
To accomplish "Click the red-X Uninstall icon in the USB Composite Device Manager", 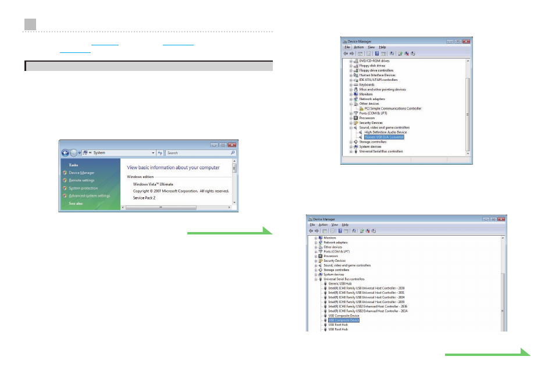I will tap(368, 231).
